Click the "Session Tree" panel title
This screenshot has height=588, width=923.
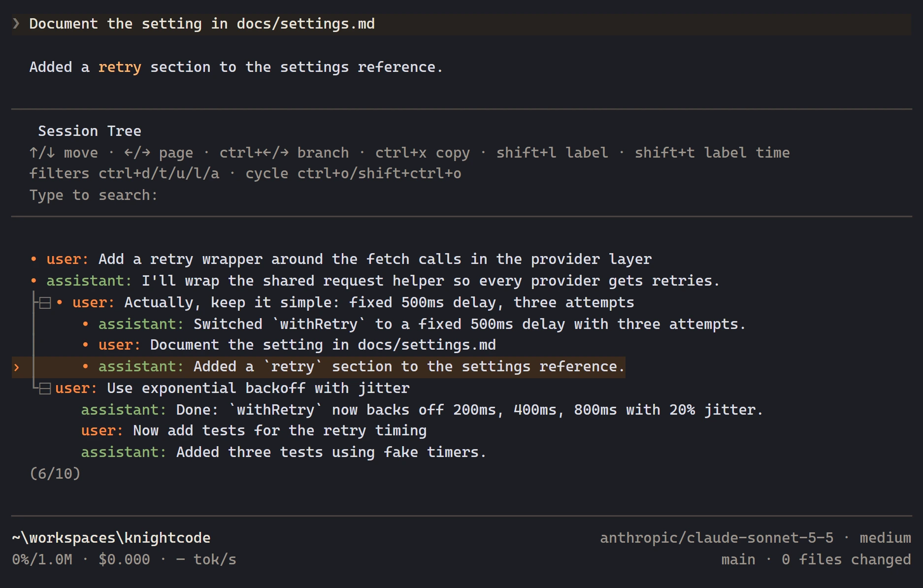click(90, 131)
